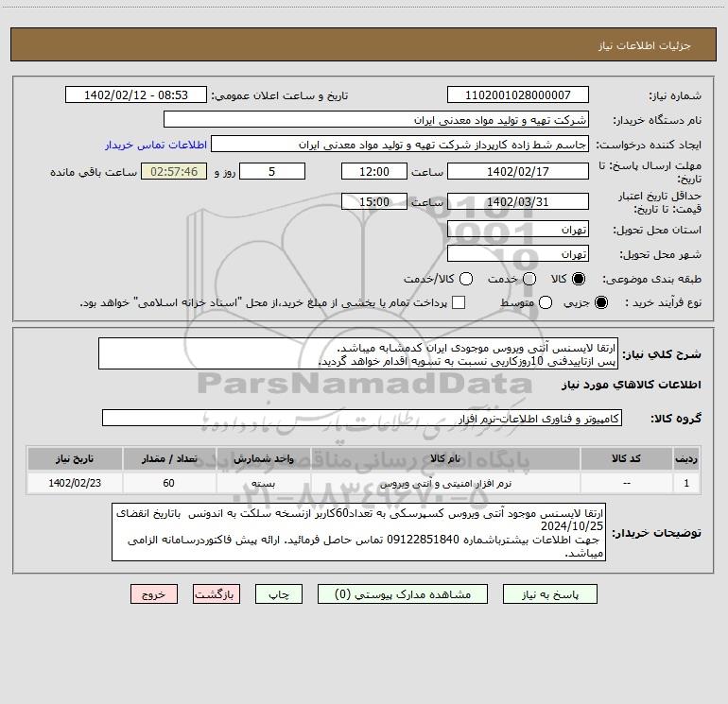The image size is (728, 704).
Task: Click the need number field 1102001028000007
Action: [518, 95]
